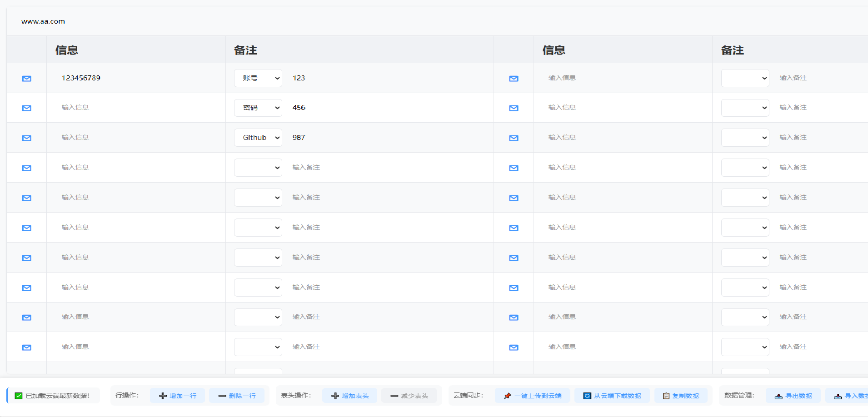
Task: Click the www.aa.com title field
Action: (x=43, y=21)
